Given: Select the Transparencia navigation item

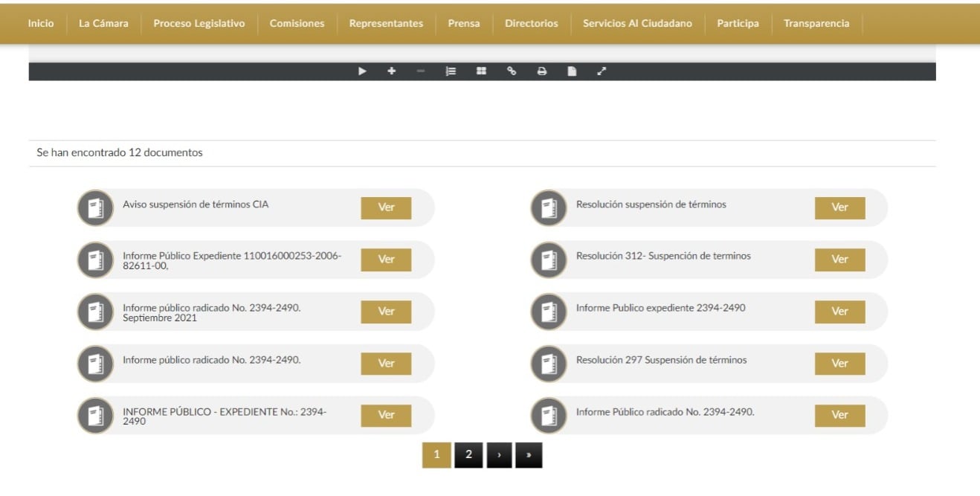Looking at the screenshot, I should (816, 23).
